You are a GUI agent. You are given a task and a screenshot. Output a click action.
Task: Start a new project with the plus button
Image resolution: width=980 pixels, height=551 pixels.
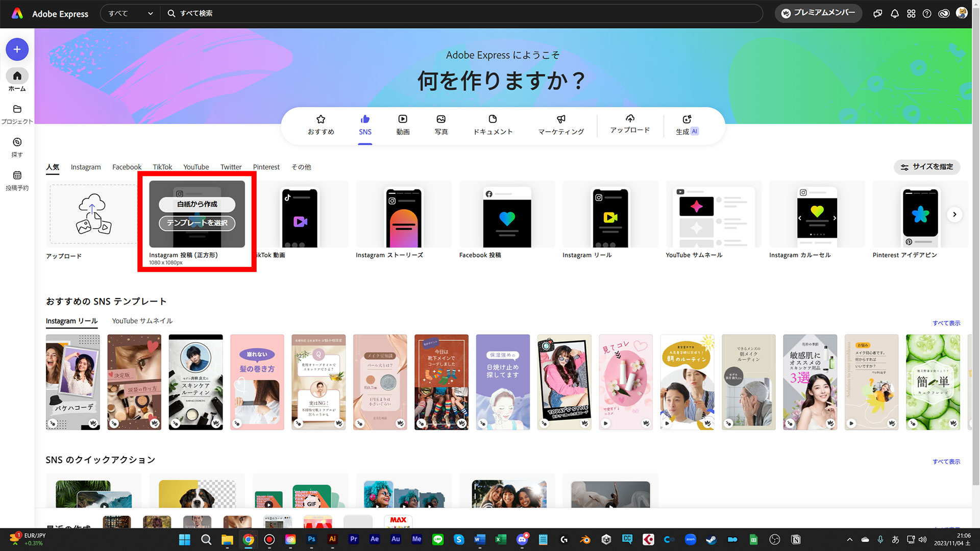tap(17, 49)
